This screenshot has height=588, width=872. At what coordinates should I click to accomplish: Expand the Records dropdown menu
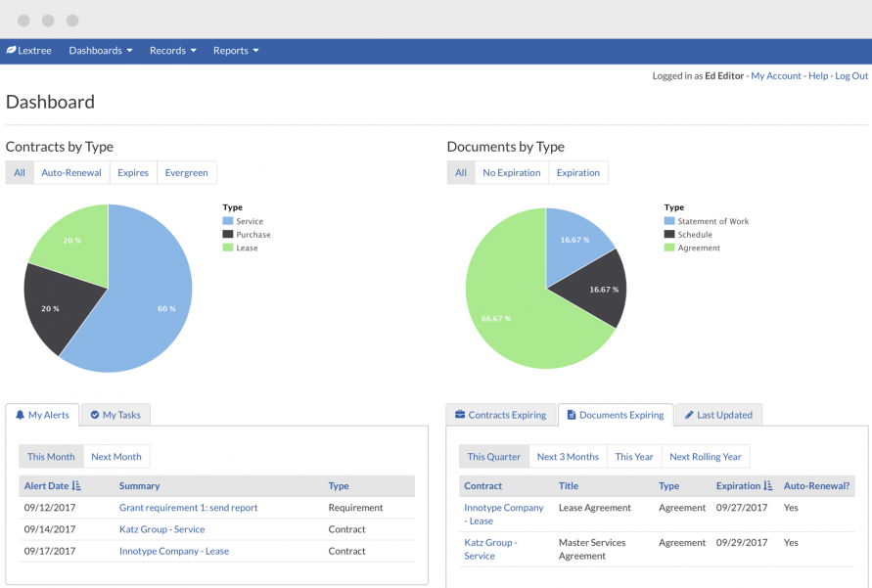(172, 51)
